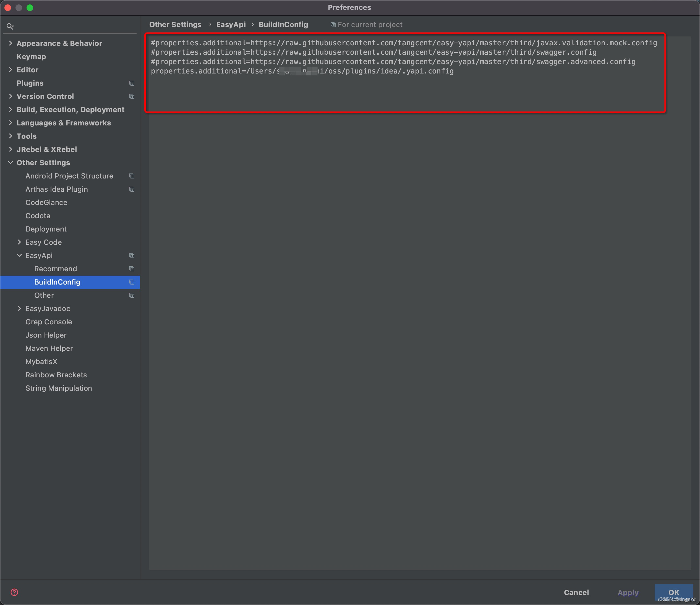Collapse the EasyApi node

pos(19,256)
